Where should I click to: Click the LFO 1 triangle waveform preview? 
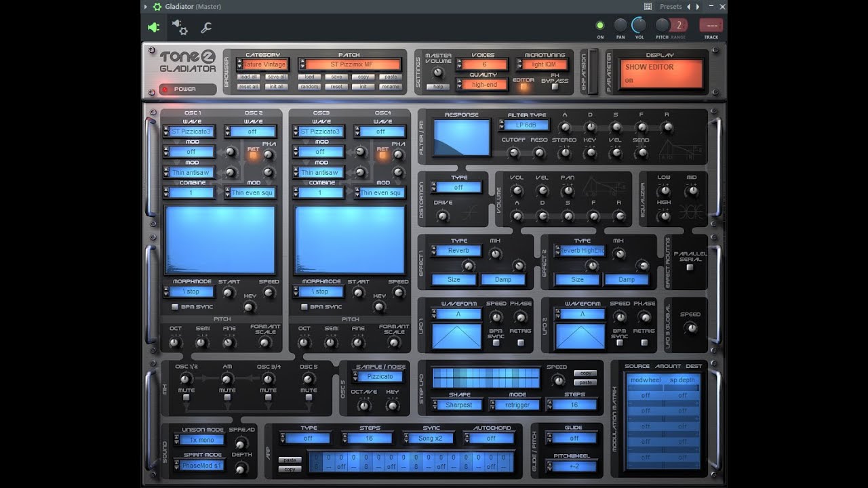click(x=456, y=336)
